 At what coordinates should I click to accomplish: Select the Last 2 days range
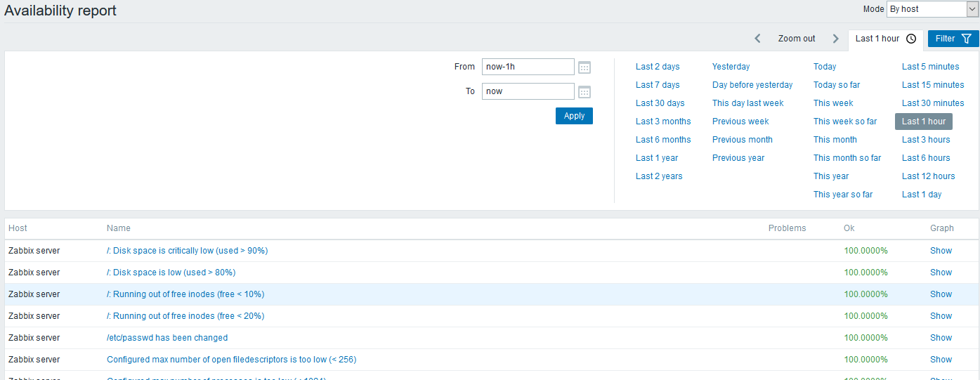658,67
